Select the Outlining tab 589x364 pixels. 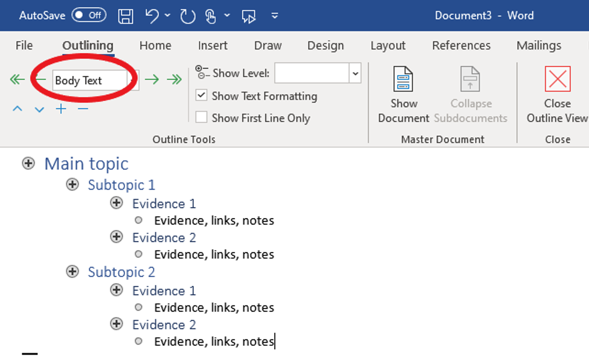(88, 46)
